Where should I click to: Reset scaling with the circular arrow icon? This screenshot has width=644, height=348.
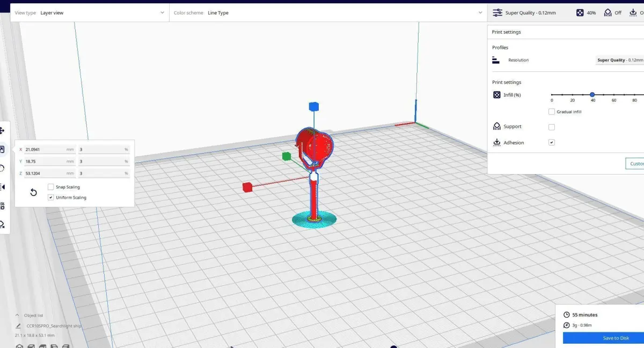point(33,192)
